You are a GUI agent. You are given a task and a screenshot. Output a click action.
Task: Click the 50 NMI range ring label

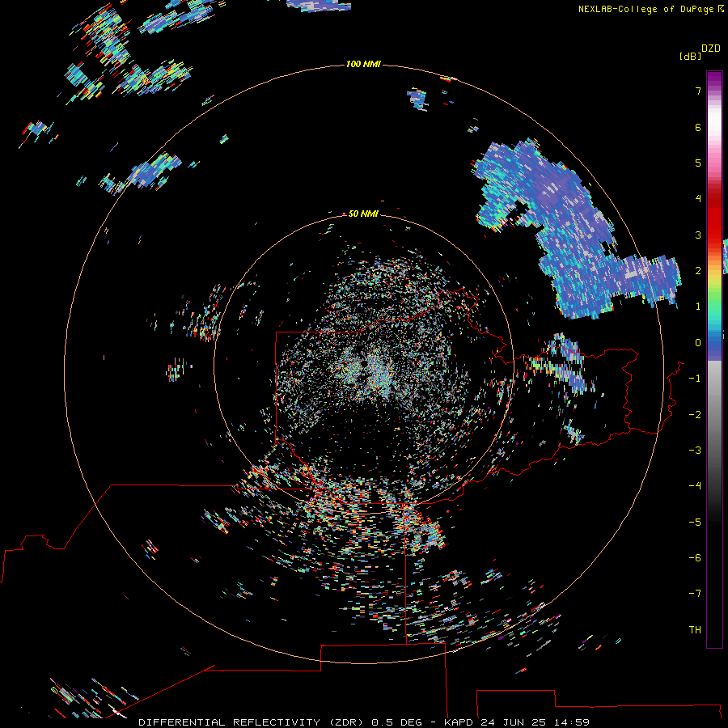(363, 214)
